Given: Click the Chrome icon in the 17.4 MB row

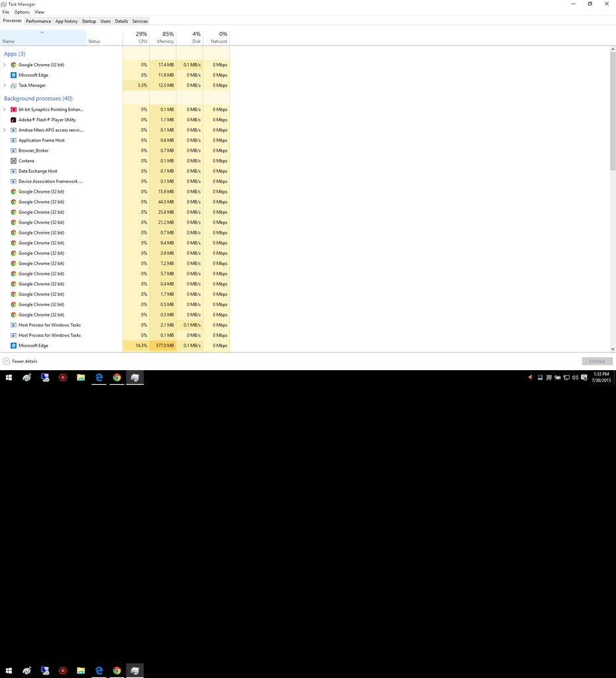Looking at the screenshot, I should [13, 65].
